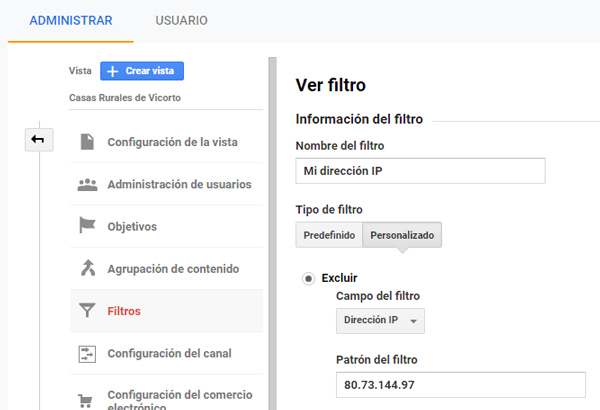Click the funnel icon next to Filtros

pos(87,311)
